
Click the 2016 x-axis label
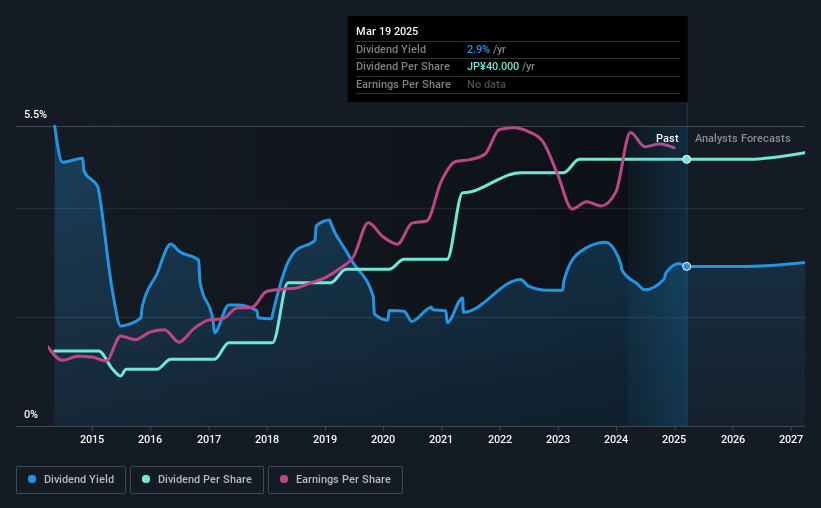point(150,439)
